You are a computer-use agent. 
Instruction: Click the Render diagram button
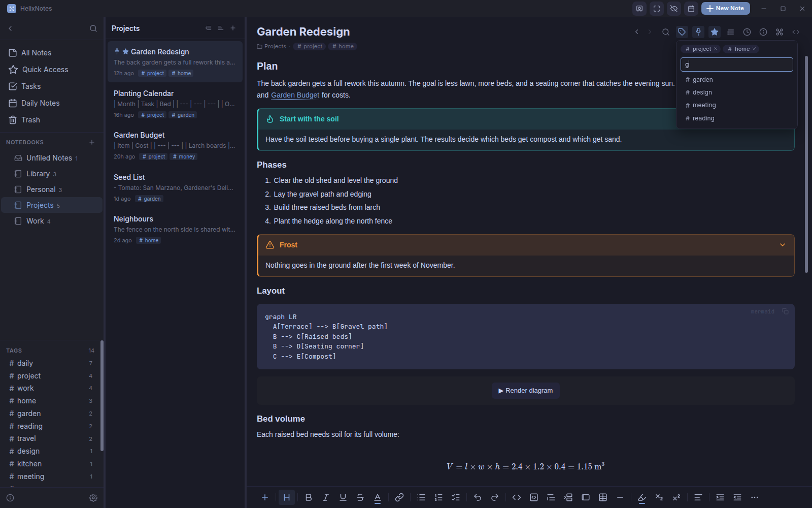coord(526,391)
